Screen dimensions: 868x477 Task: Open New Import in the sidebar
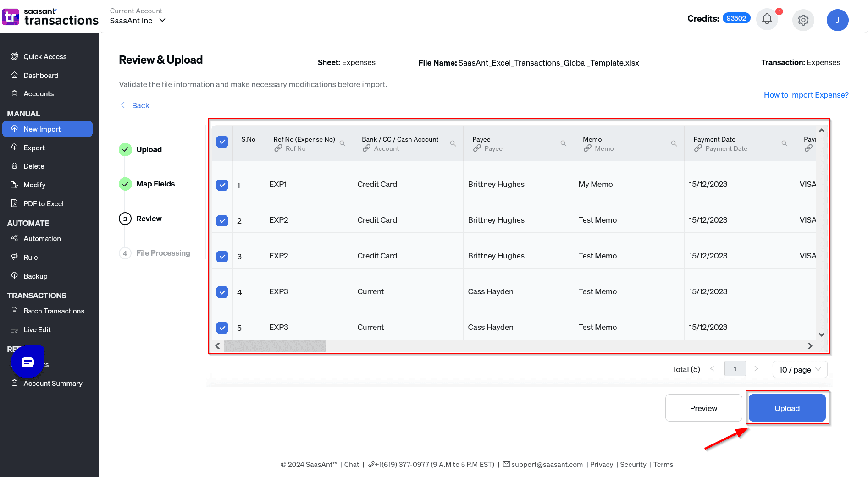pyautogui.click(x=47, y=129)
